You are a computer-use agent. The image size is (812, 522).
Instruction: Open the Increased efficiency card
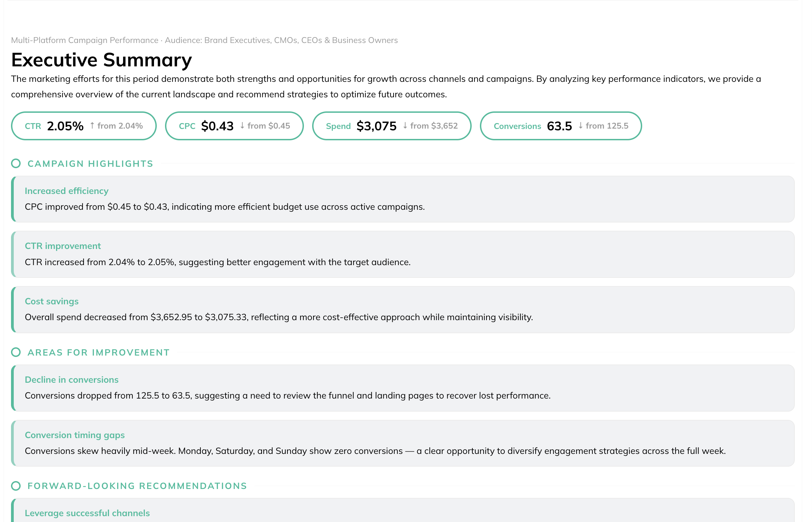[403, 199]
